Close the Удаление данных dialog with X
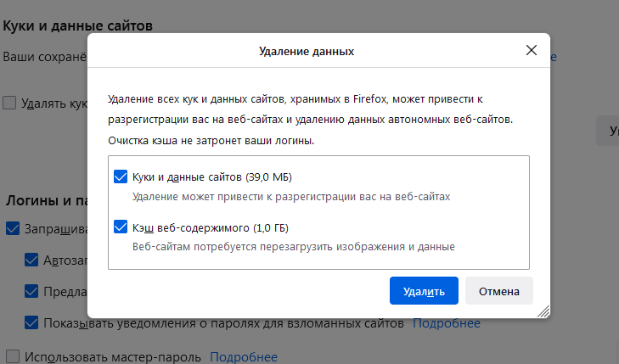Screen dimensions: 619x364 pyautogui.click(x=532, y=50)
